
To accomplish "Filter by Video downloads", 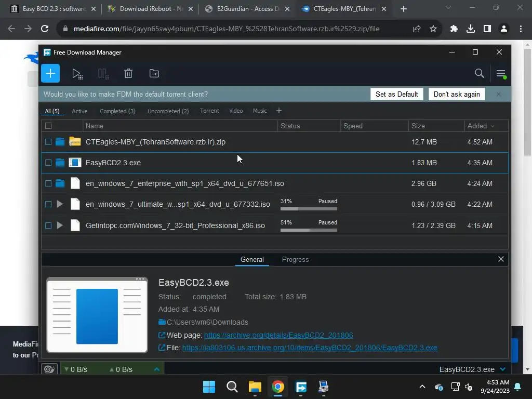I will (236, 111).
